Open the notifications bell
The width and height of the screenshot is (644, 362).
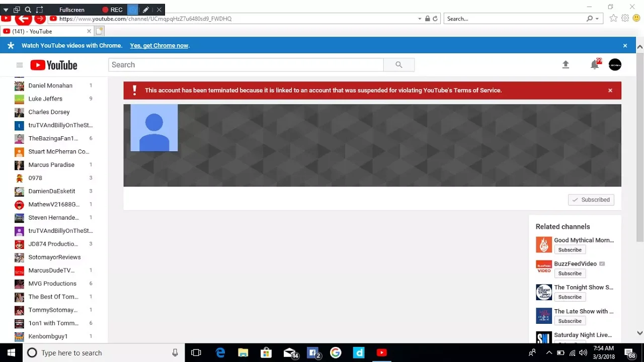(x=595, y=64)
